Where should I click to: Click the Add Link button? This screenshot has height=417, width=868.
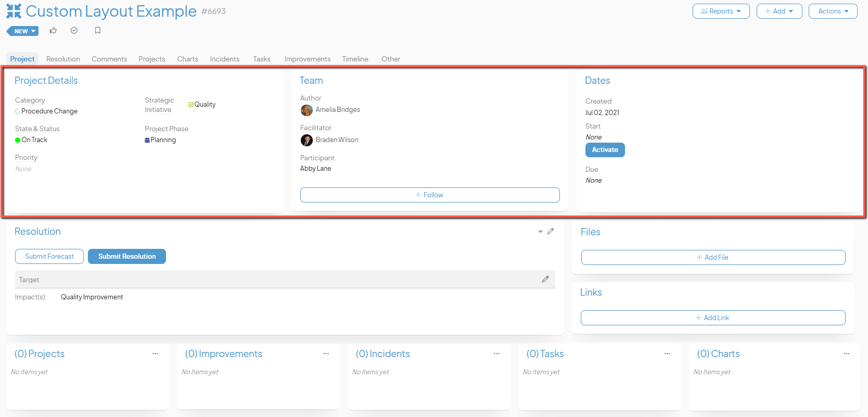coord(713,318)
